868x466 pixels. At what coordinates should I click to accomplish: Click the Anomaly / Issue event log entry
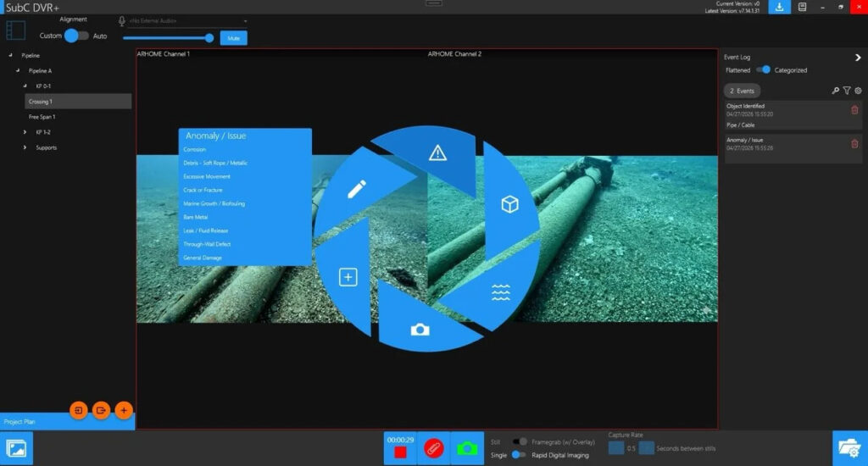(793, 148)
